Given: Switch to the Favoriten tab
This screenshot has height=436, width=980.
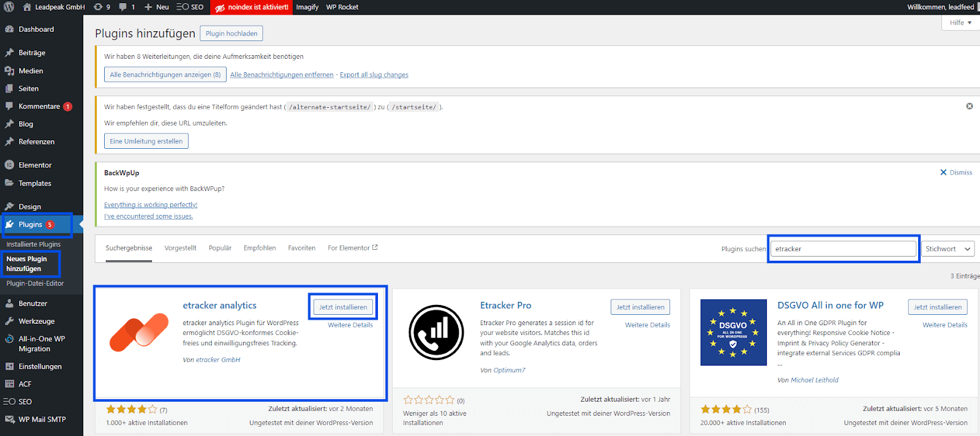Looking at the screenshot, I should [x=301, y=248].
